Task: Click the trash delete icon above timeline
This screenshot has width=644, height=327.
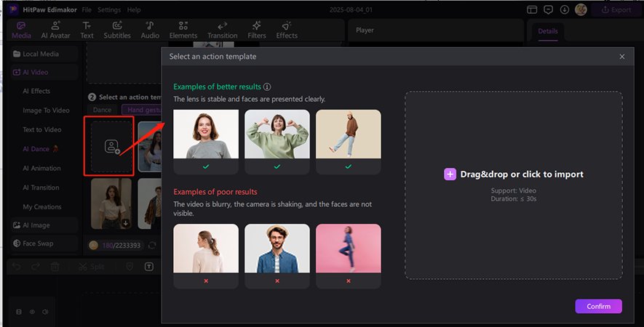Action: coord(55,267)
